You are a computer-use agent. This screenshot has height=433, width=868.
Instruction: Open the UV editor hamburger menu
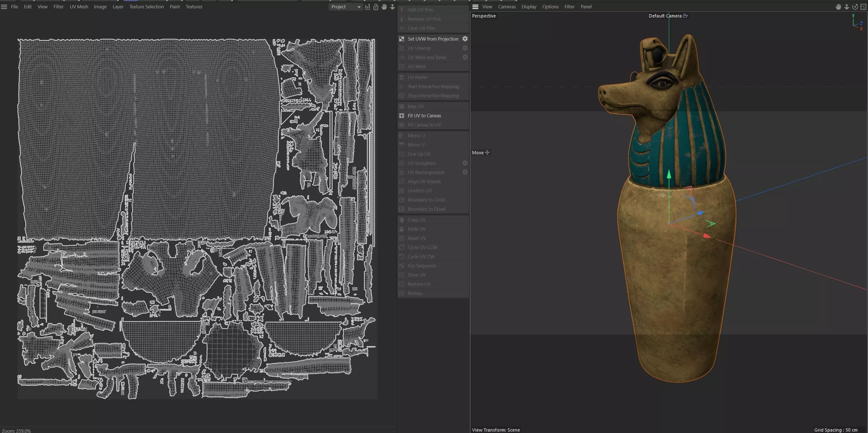[4, 7]
